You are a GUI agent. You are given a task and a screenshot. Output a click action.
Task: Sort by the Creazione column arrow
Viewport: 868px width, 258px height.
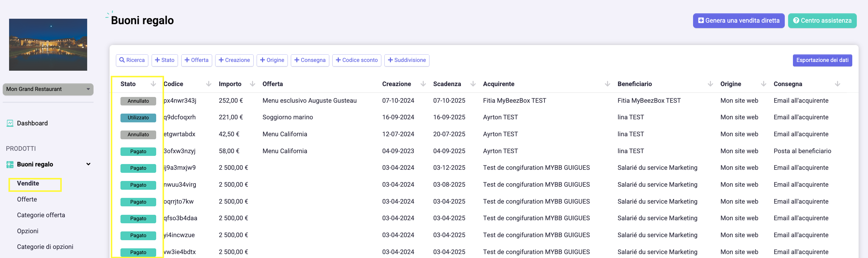coord(423,84)
